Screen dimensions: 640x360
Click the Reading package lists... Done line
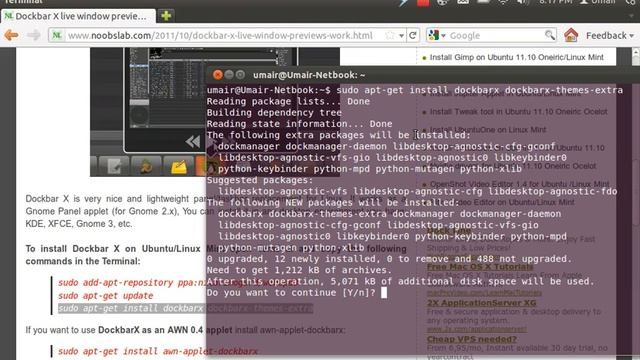point(288,101)
